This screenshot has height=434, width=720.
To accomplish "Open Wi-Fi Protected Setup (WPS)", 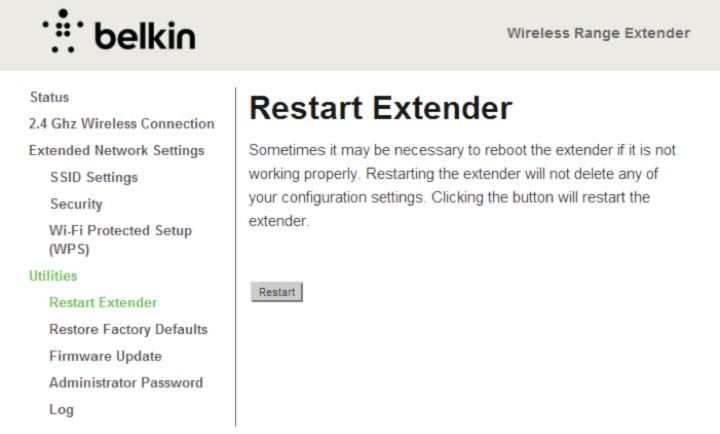I will click(x=120, y=240).
